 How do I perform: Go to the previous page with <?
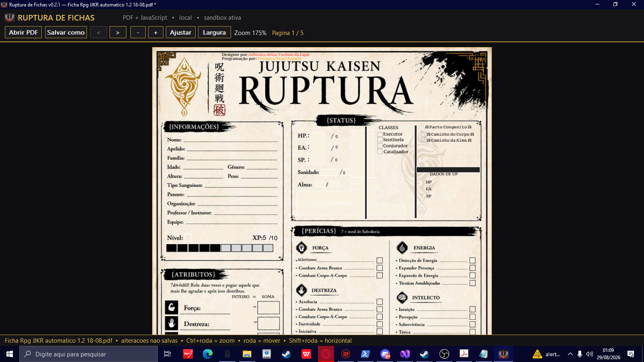(99, 32)
